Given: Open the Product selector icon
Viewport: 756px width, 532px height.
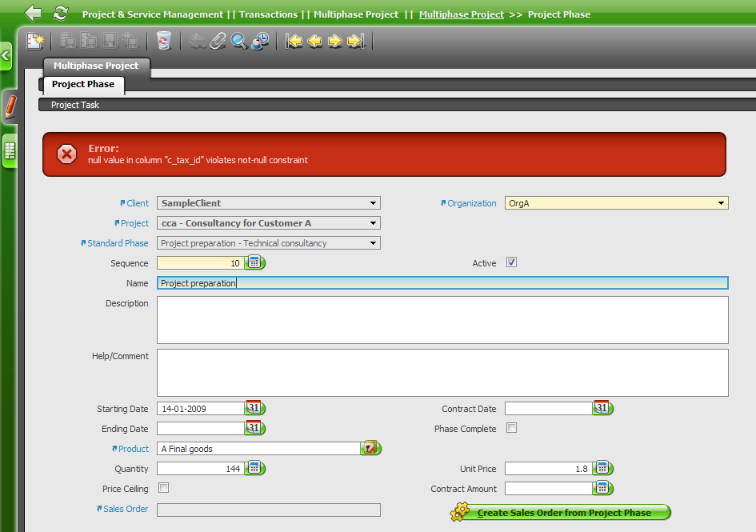Looking at the screenshot, I should coord(370,449).
